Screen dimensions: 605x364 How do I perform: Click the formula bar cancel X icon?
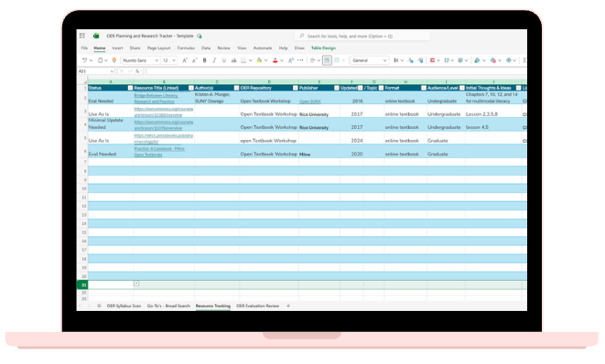(x=122, y=71)
